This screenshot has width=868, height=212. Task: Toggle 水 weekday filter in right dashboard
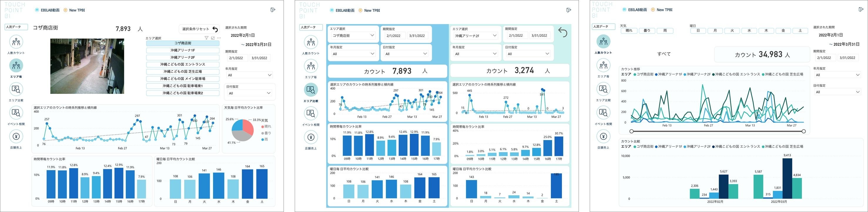[x=749, y=31]
